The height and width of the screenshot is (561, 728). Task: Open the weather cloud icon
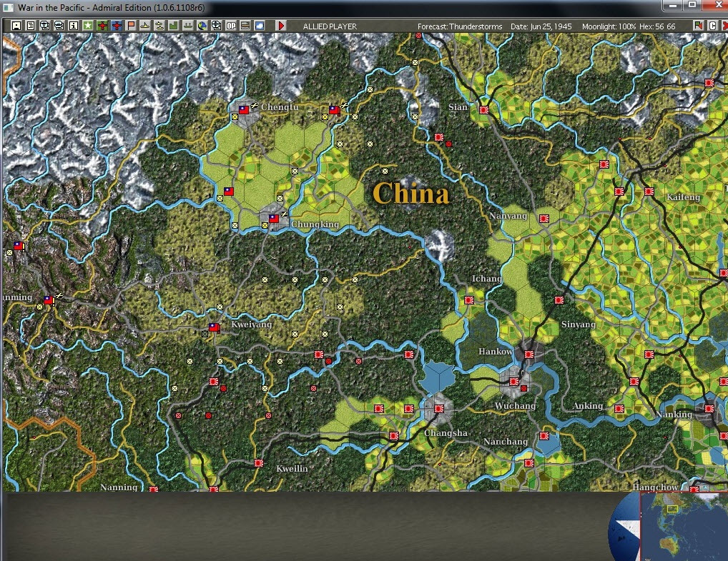[260, 26]
